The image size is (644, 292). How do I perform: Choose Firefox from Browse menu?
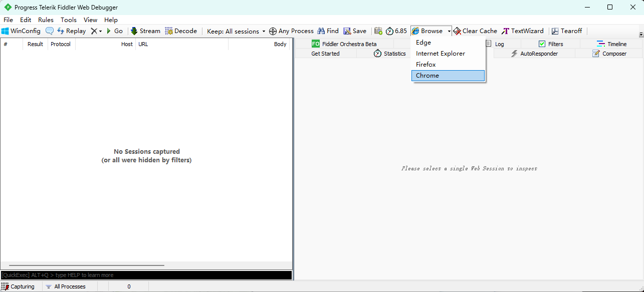(x=448, y=65)
